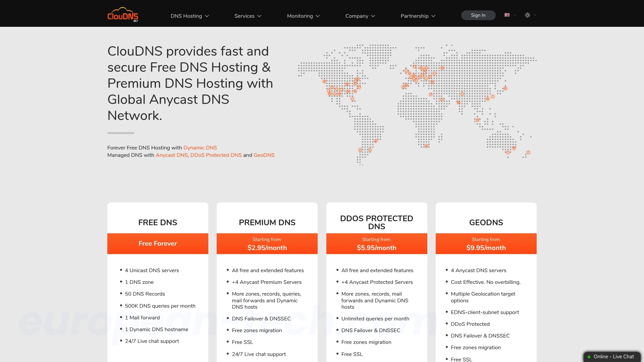
Task: Expand the Services dropdown chevron
Action: (259, 16)
